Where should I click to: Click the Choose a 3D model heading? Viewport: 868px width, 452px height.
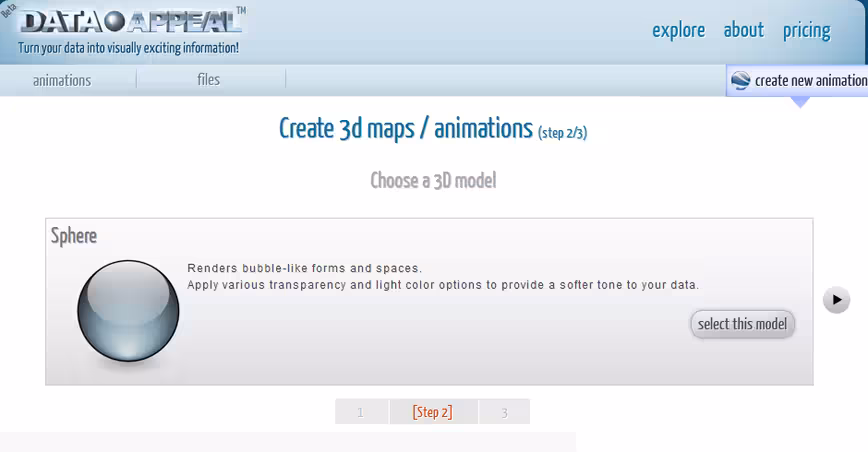433,180
